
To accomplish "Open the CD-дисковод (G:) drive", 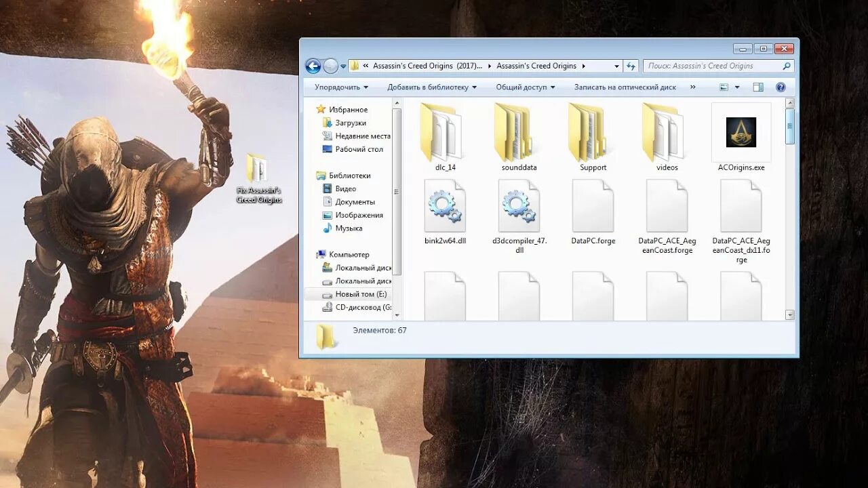I will pyautogui.click(x=357, y=307).
